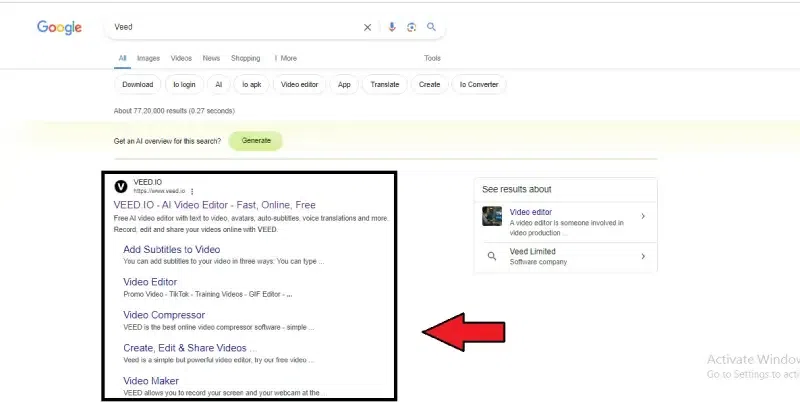
Task: Click snippet Veed is a simple but powerful video editor
Action: click(x=218, y=360)
